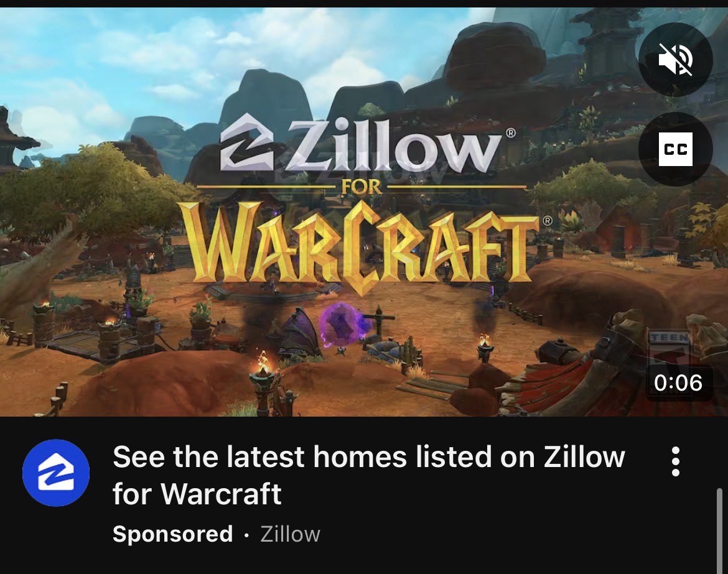Open the ad title about latest homes listed
Viewport: 728px width, 574px height.
point(369,474)
